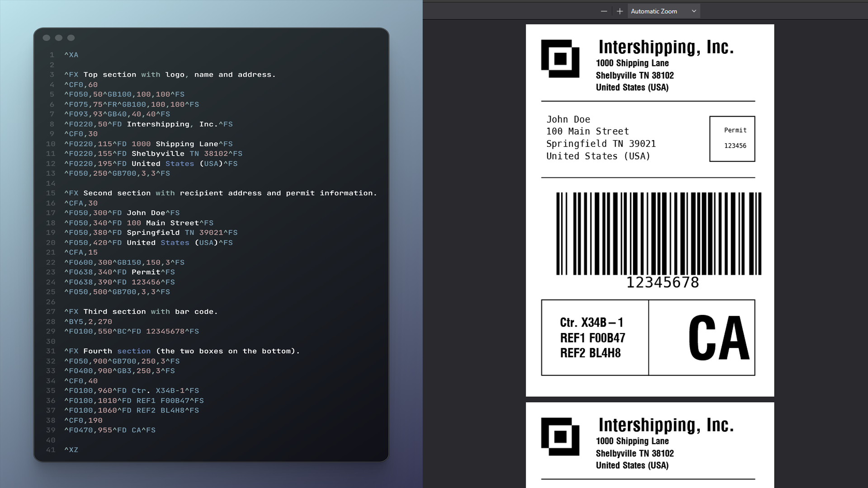Click the third gray dot in code window
Image resolution: width=868 pixels, height=488 pixels.
(71, 38)
